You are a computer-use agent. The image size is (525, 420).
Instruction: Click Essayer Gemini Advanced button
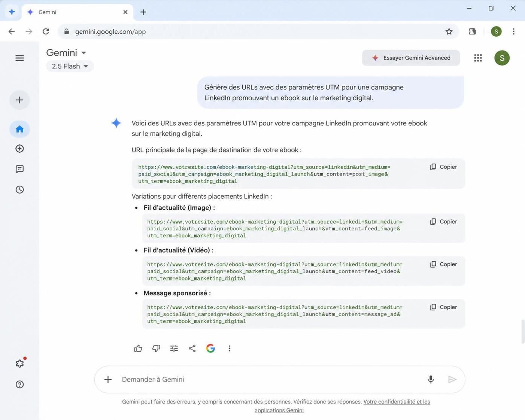pos(411,58)
